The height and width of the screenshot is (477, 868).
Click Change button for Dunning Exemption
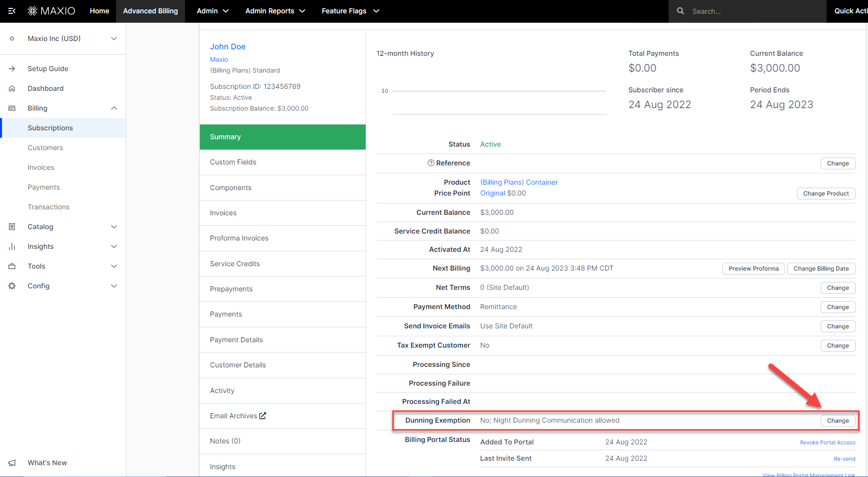837,421
